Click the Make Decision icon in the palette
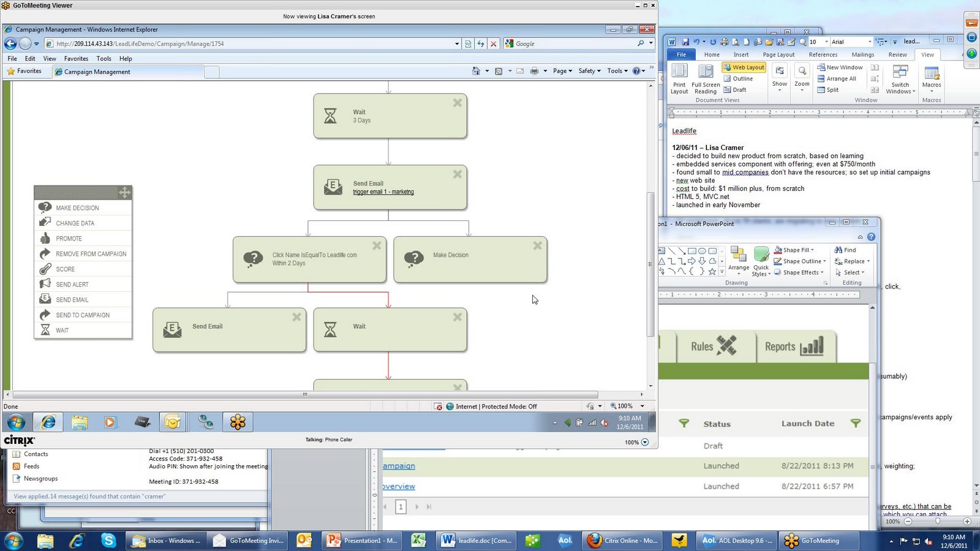Viewport: 980px width, 551px height. (45, 208)
